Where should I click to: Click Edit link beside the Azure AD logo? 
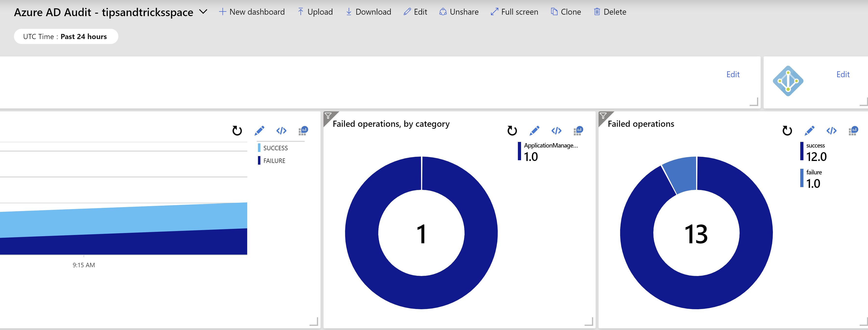pyautogui.click(x=843, y=75)
